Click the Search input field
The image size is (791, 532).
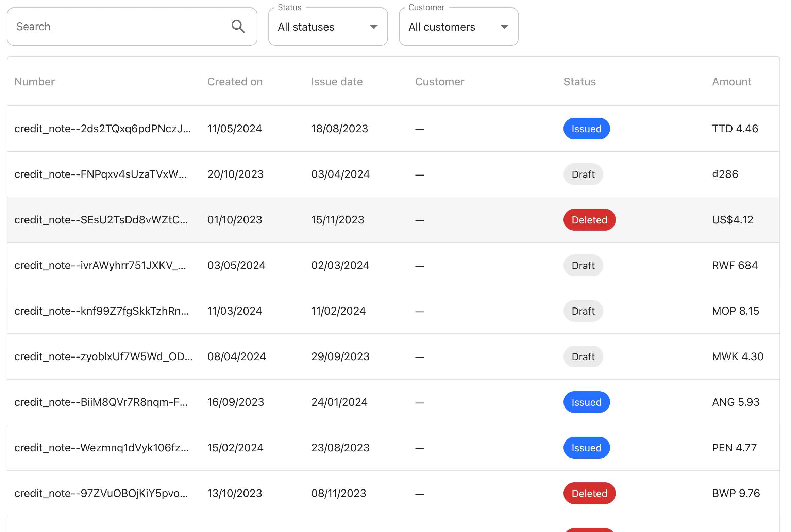tap(112, 26)
